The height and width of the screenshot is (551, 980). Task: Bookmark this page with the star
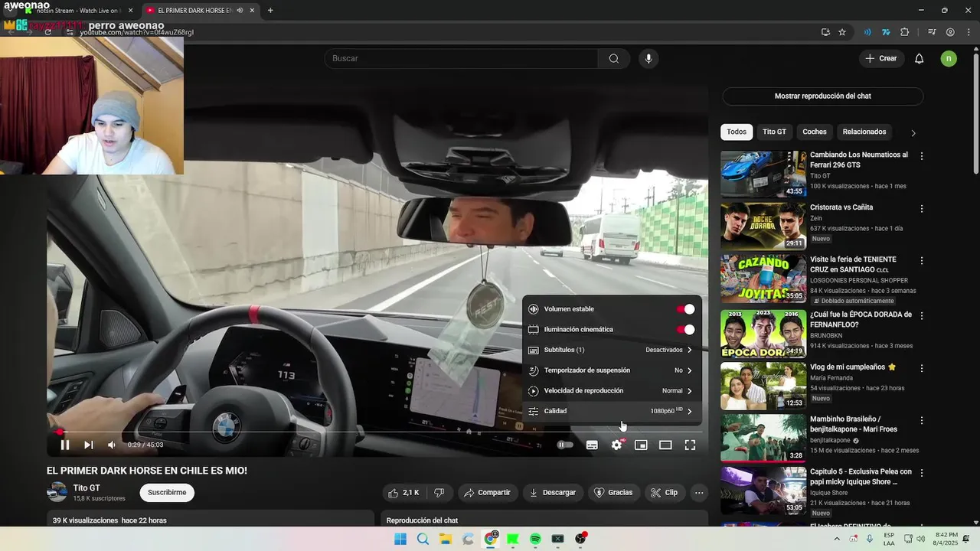[842, 32]
